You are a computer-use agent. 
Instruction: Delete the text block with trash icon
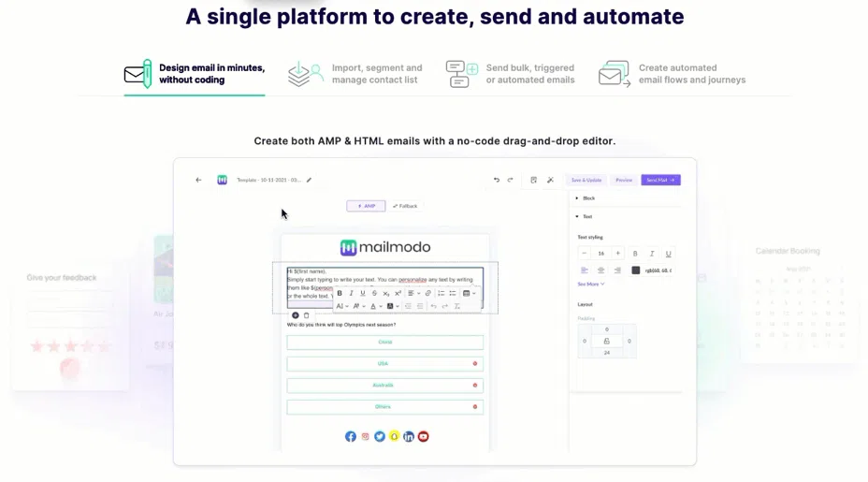click(306, 315)
